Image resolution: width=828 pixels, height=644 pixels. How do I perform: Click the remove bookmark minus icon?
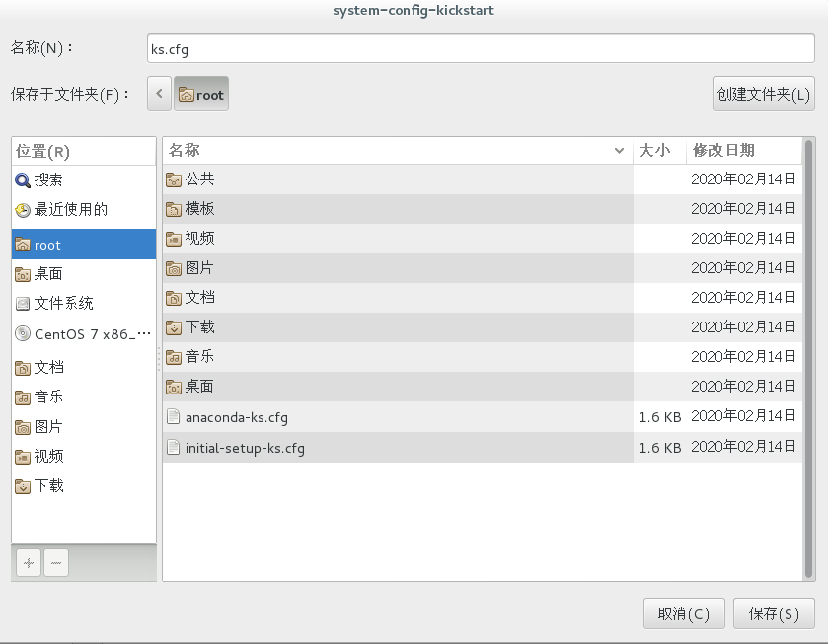click(56, 563)
